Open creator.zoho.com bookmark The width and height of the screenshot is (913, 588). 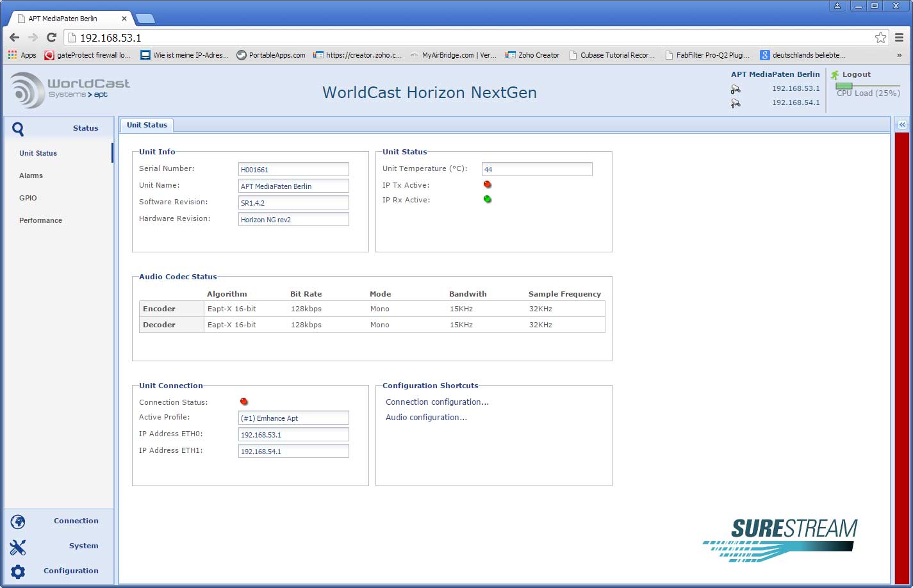(x=358, y=55)
